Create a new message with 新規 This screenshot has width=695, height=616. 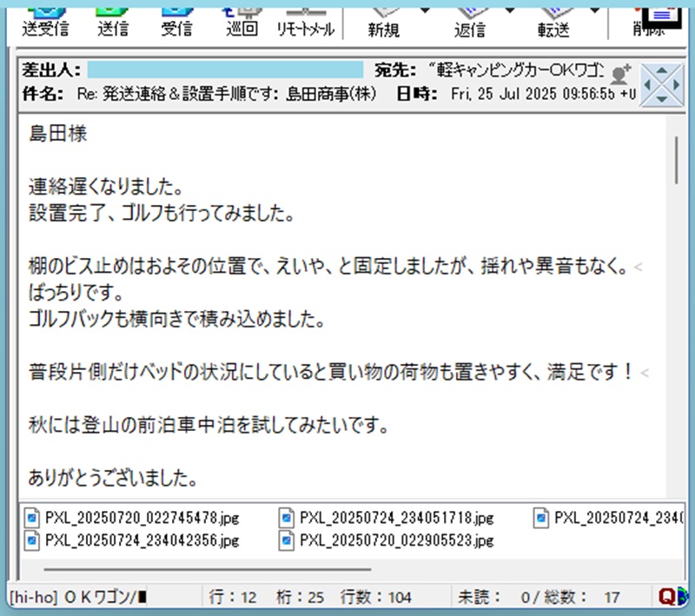coord(383,19)
